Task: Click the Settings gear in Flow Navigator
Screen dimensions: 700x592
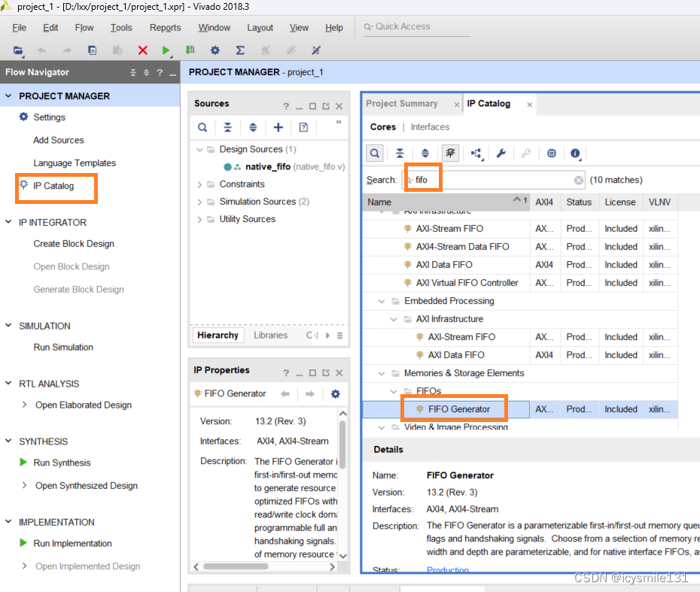Action: pyautogui.click(x=23, y=117)
